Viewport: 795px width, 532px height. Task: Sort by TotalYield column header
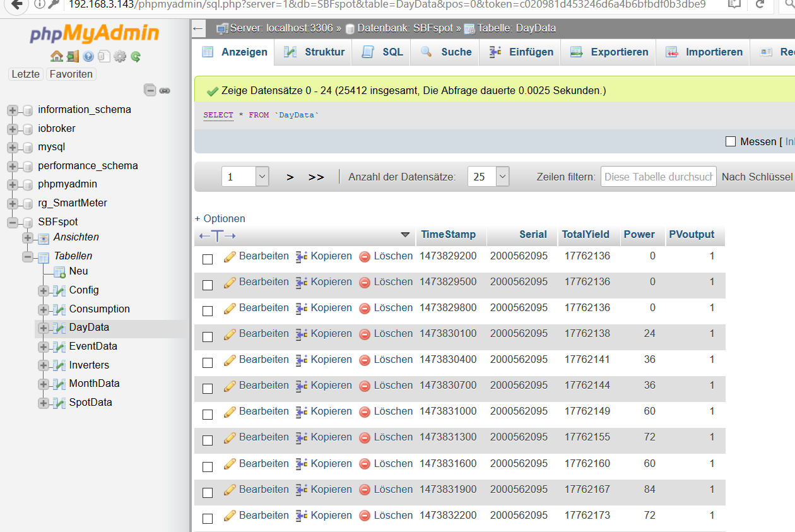[x=586, y=234]
